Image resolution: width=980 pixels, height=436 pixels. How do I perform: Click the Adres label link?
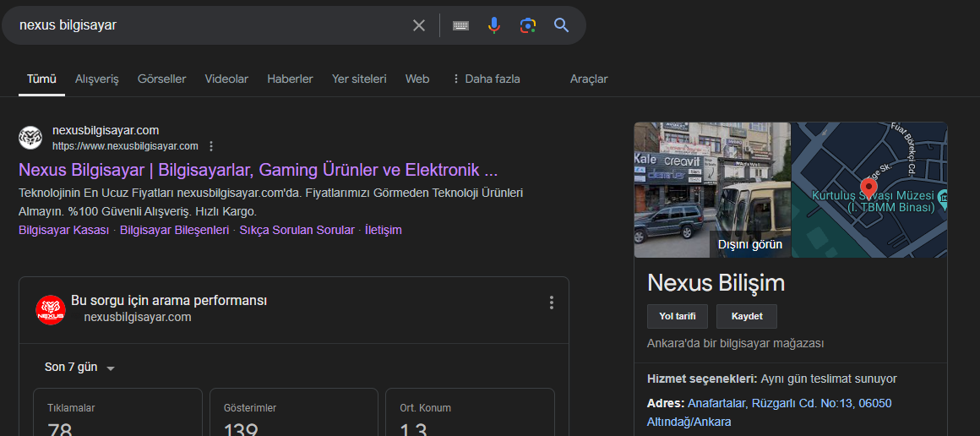tap(667, 404)
